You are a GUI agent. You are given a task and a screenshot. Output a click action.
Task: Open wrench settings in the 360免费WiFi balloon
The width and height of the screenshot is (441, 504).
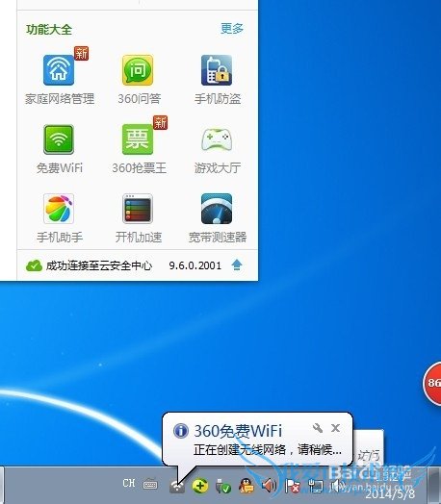[318, 428]
